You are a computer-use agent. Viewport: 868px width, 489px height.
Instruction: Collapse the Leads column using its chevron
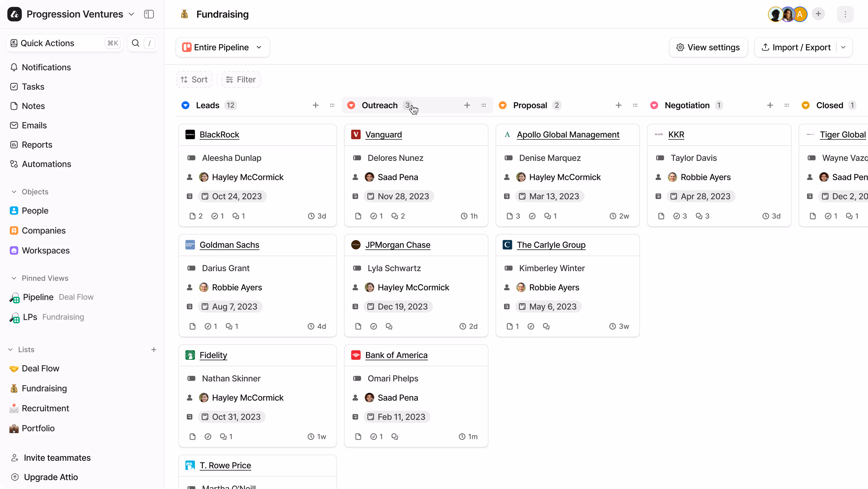click(x=185, y=105)
